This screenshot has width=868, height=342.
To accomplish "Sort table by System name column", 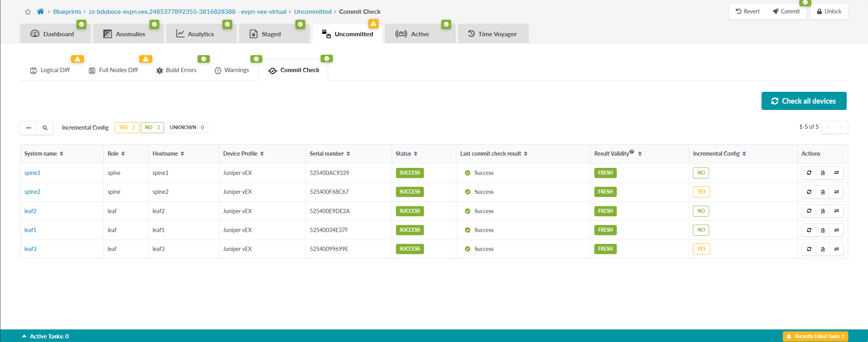I will pos(44,154).
